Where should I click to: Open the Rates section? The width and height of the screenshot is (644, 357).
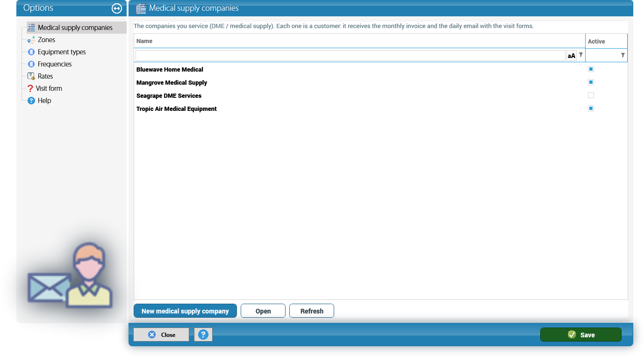pos(45,76)
